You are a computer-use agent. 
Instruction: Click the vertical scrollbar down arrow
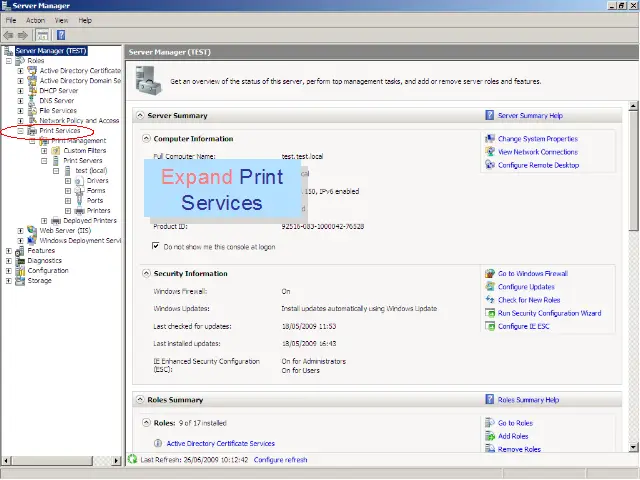(x=633, y=447)
